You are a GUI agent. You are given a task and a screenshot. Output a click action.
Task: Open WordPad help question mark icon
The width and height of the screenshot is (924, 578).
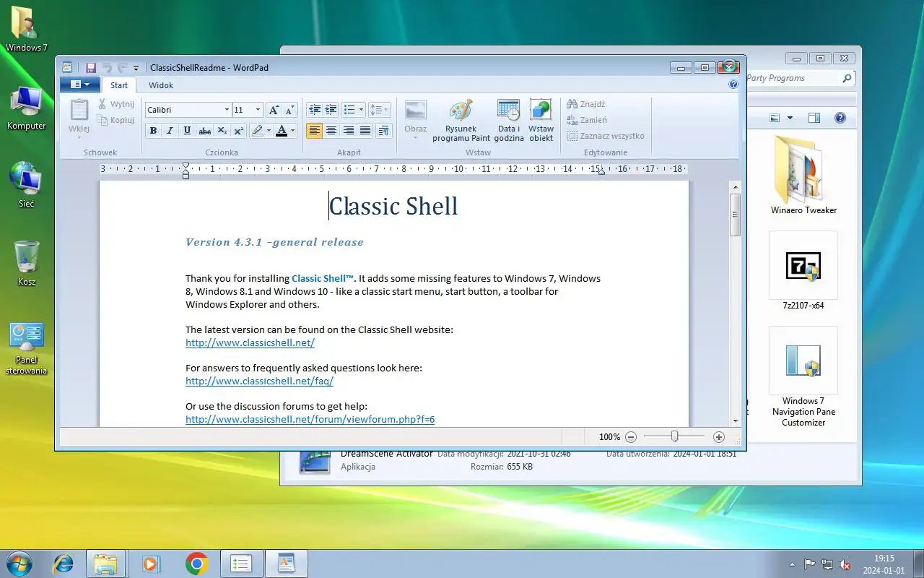733,85
